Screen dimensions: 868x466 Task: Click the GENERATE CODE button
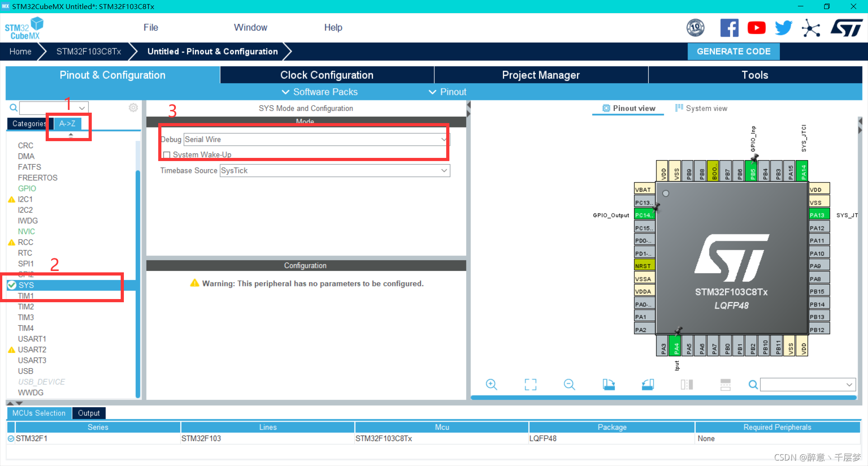pos(734,52)
